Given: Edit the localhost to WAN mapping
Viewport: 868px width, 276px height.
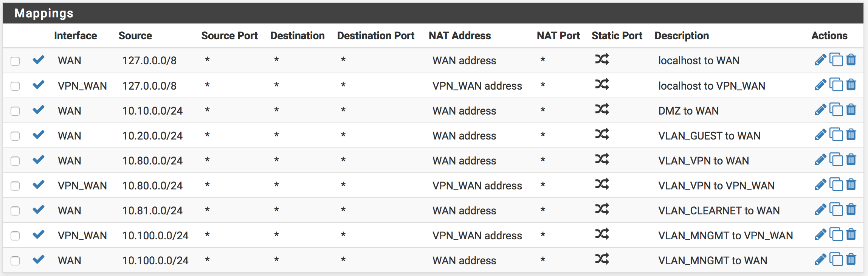Looking at the screenshot, I should click(x=820, y=60).
